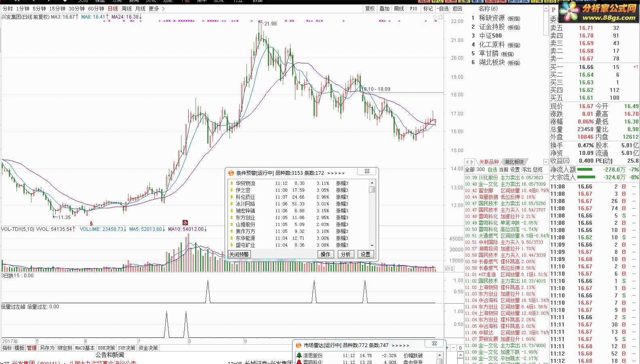The height and width of the screenshot is (364, 640).
Task: Click 关闭预警 button
Action: click(239, 254)
